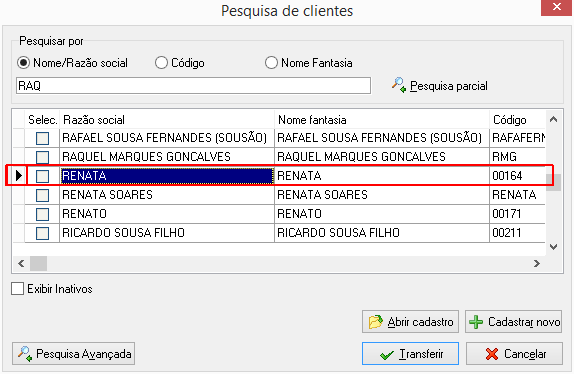Tick the checkbox for RICARDO SOUSA FILHO
574x374 pixels.
click(x=42, y=233)
